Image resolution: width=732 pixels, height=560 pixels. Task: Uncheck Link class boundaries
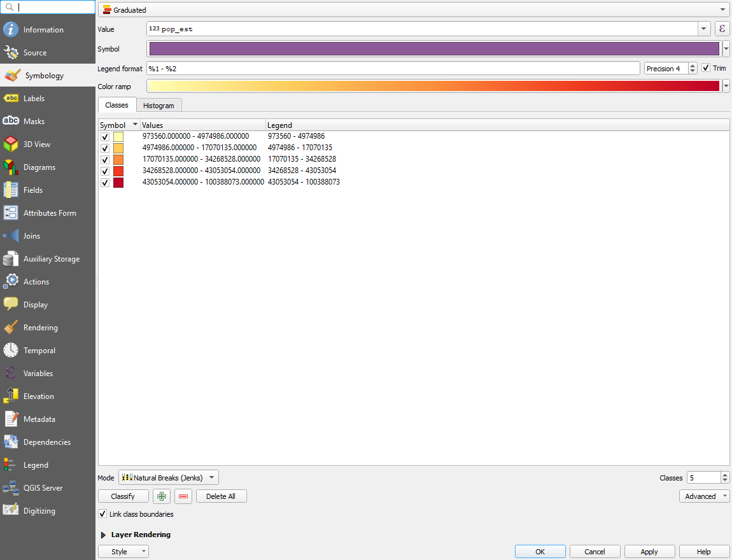102,514
